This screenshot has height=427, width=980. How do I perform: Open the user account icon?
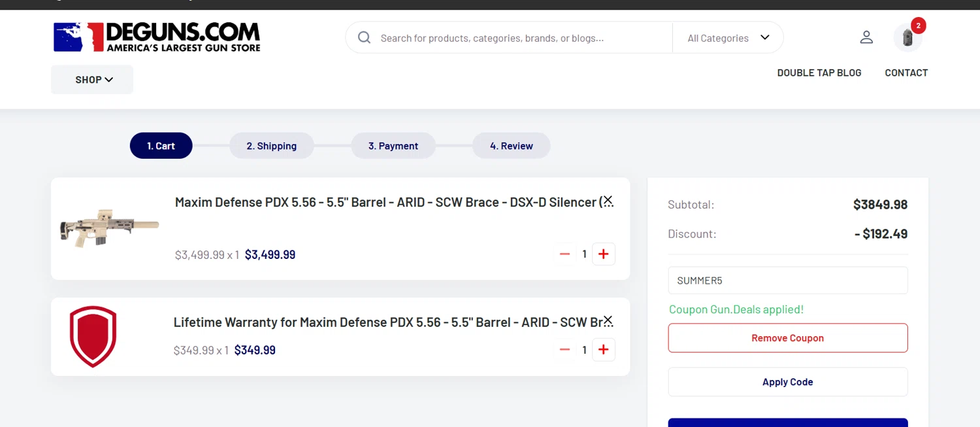(866, 37)
